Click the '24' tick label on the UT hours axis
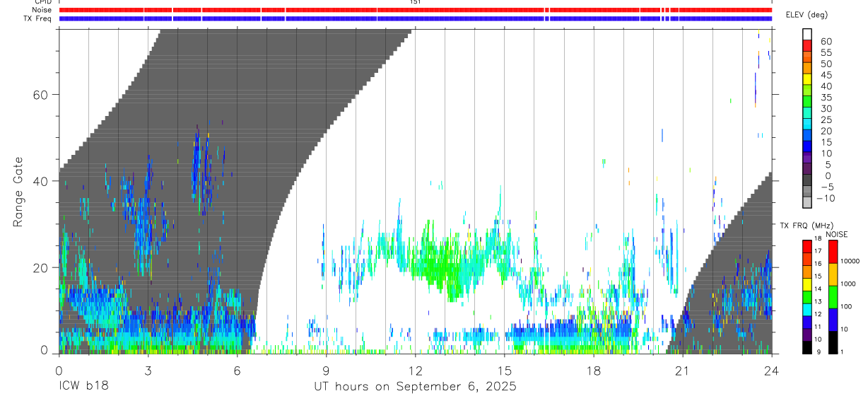The image size is (868, 401). pyautogui.click(x=771, y=369)
